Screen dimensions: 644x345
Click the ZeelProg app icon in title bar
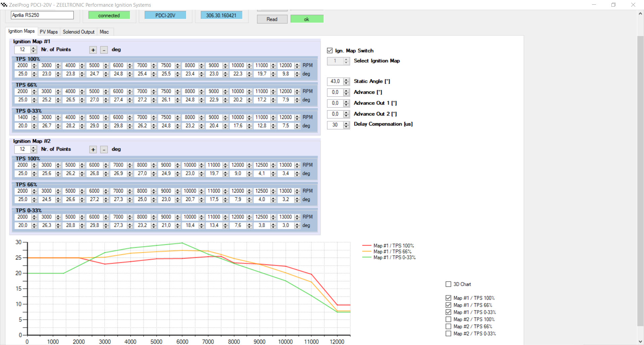tap(4, 5)
